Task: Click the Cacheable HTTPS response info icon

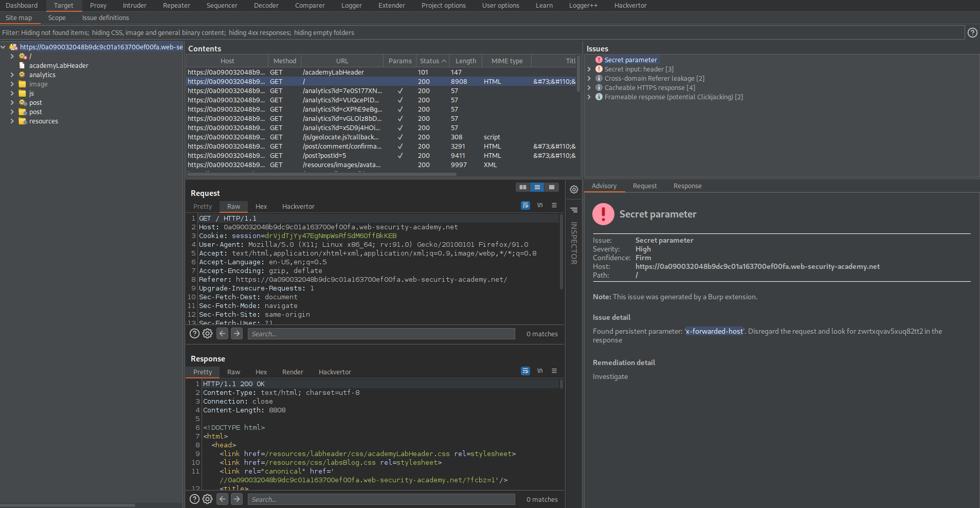Action: (x=599, y=87)
